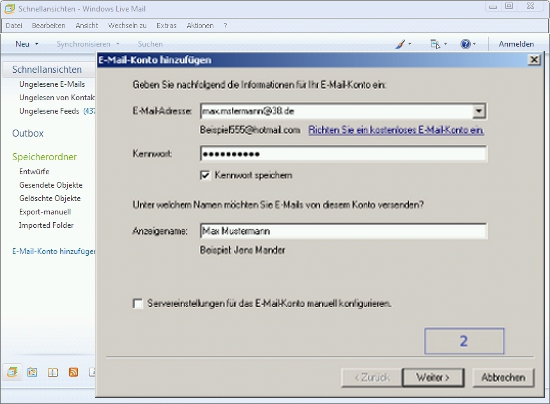
Task: Click the Synchronisieren toolbar button
Action: (x=83, y=44)
